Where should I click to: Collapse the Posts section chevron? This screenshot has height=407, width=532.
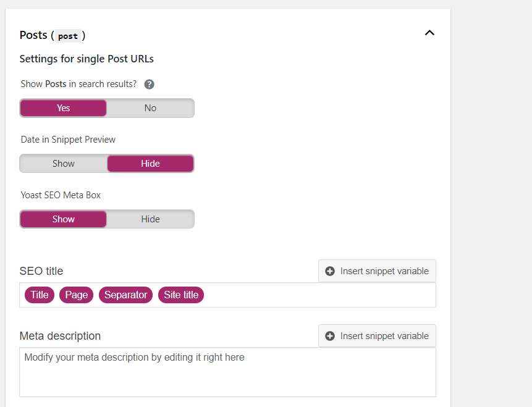pos(429,33)
